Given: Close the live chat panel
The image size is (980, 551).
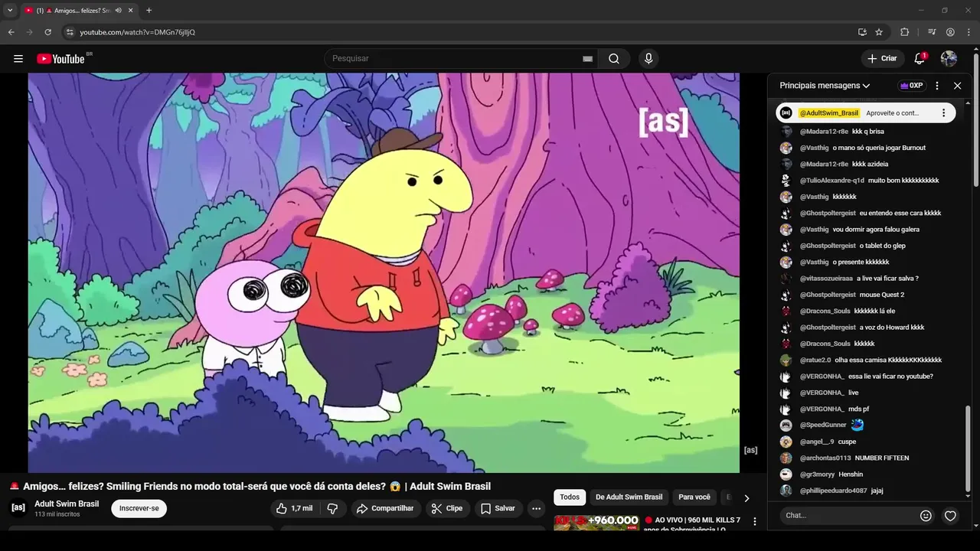Looking at the screenshot, I should click(957, 86).
